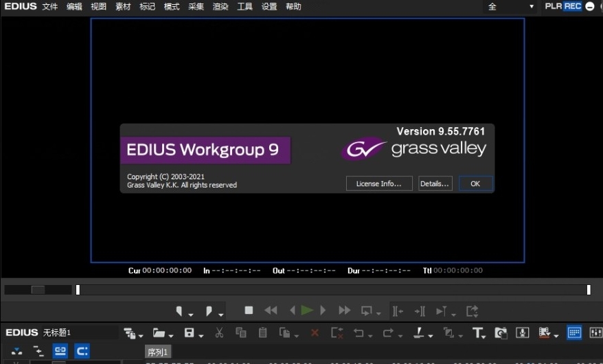Screen dimensions: 603x364
Task: Expand the 全 channel dropdown at top right
Action: (x=510, y=7)
